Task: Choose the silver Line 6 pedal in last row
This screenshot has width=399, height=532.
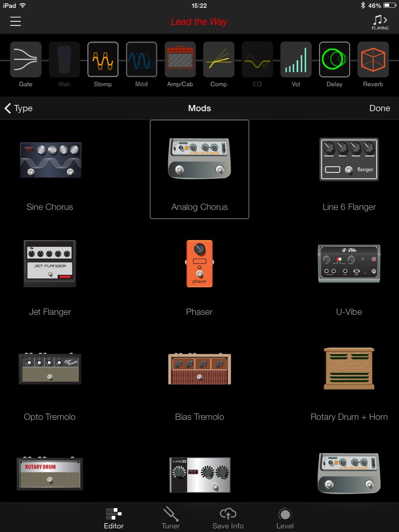Action: tap(199, 475)
